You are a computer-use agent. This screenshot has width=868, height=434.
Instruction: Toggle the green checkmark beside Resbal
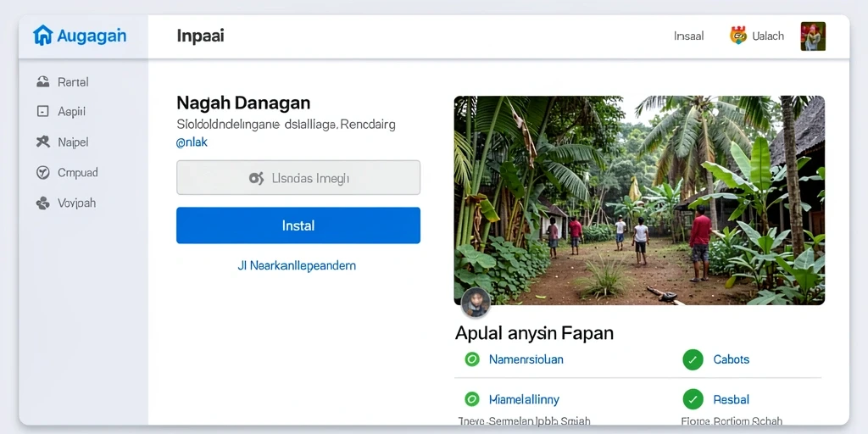[x=693, y=399]
